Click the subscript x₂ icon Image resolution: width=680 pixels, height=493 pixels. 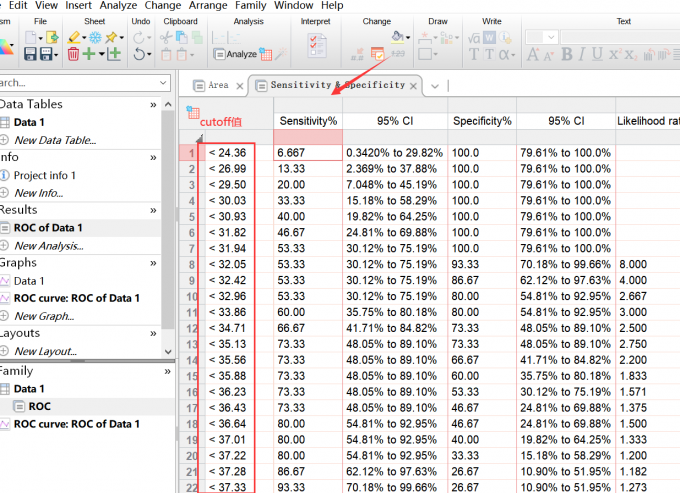click(631, 55)
